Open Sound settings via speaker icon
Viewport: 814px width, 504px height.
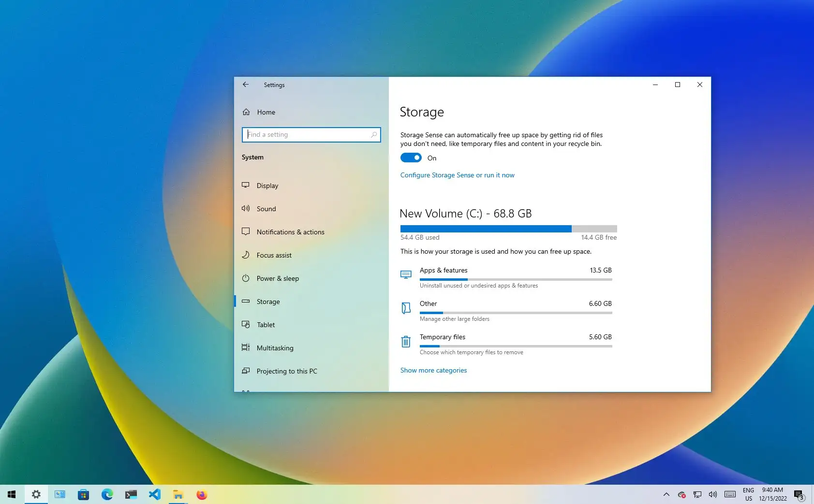[246, 208]
